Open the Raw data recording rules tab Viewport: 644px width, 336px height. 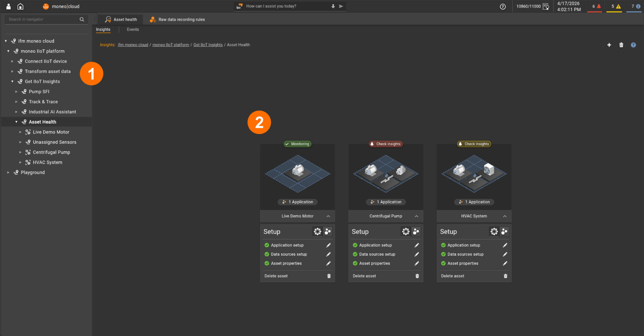[177, 19]
